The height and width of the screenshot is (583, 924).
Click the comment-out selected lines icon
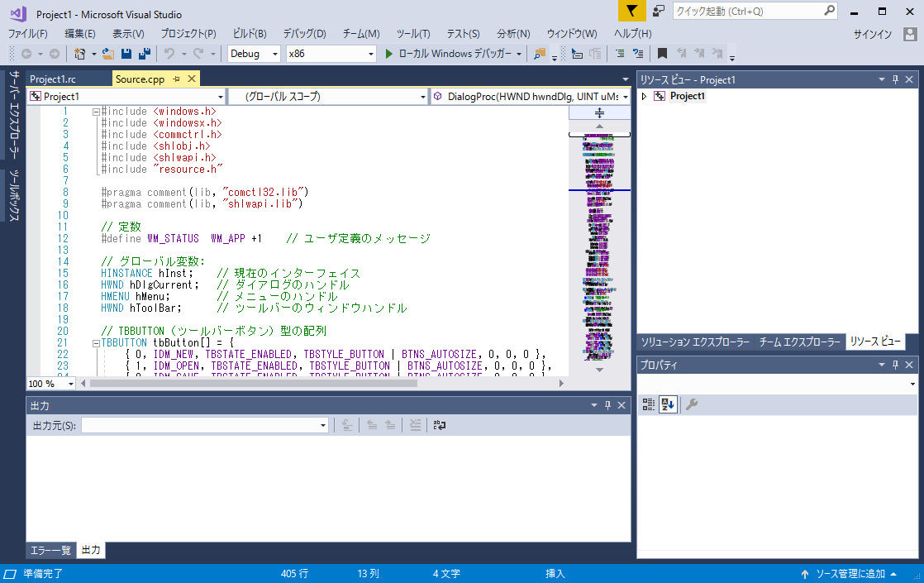tap(619, 54)
